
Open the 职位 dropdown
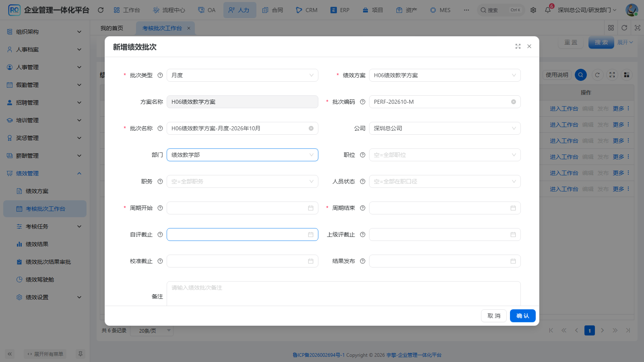[x=445, y=155]
